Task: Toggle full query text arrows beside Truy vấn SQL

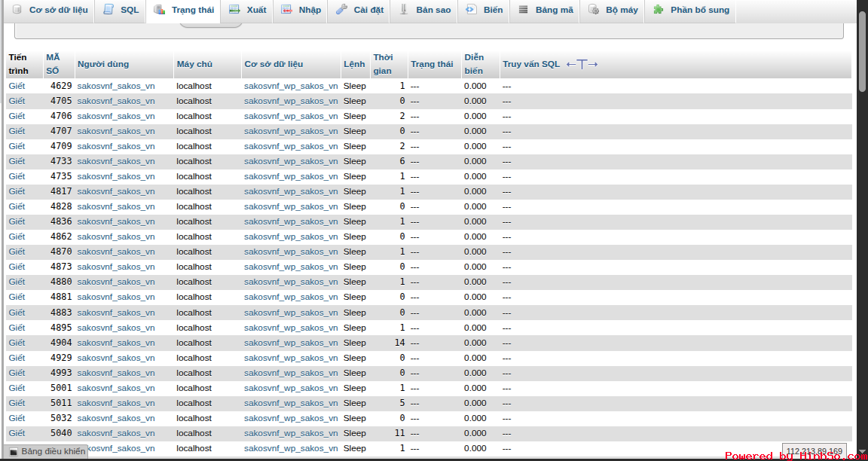Action: (x=582, y=64)
